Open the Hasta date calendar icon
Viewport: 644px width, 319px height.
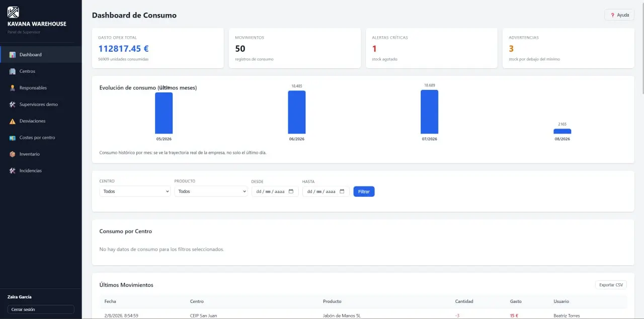point(342,191)
